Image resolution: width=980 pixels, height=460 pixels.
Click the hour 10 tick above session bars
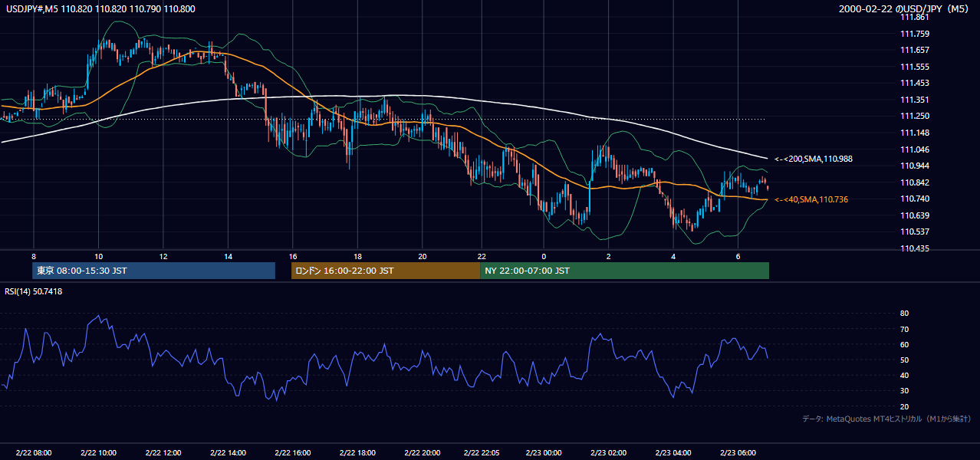tap(98, 256)
